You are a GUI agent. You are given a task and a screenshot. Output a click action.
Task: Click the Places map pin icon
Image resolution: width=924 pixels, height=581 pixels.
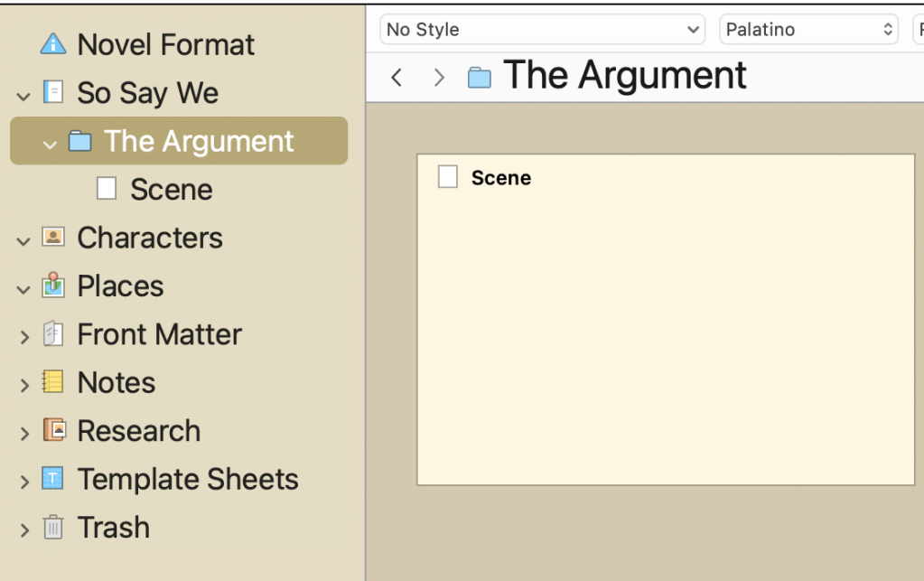53,286
